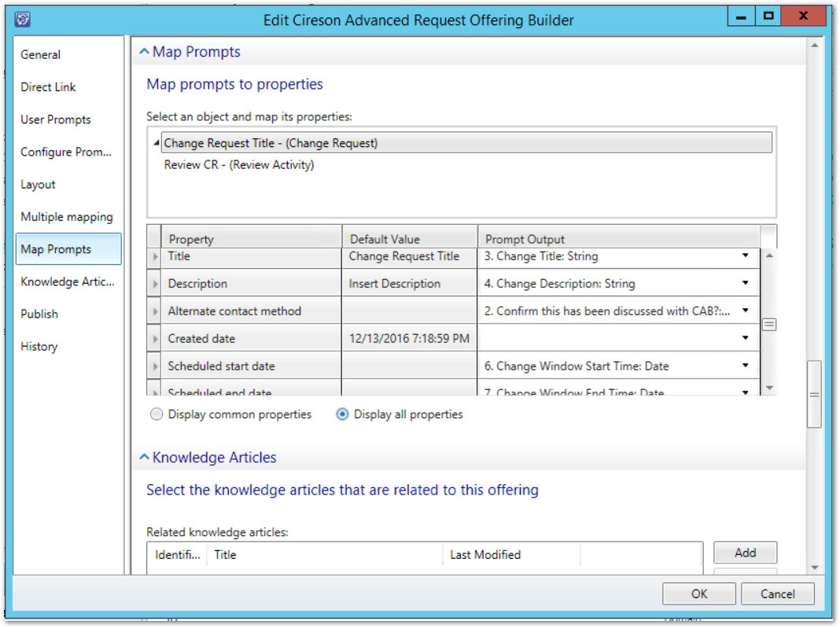Click row selector arrow for Description property
The width and height of the screenshot is (840, 628).
pyautogui.click(x=154, y=283)
